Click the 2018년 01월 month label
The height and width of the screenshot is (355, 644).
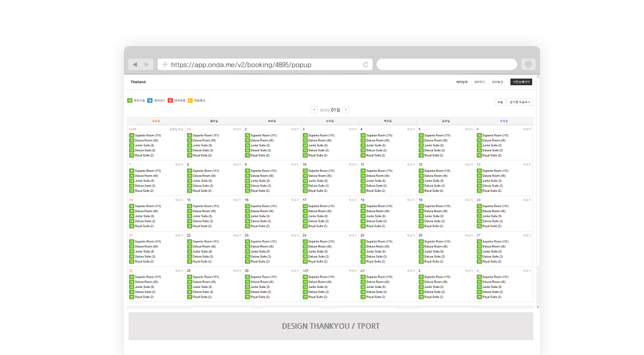(x=330, y=110)
